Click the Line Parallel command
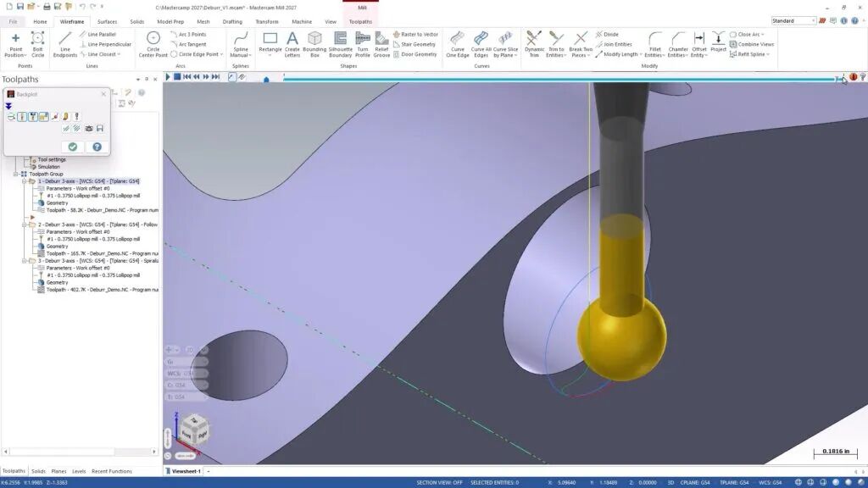The height and width of the screenshot is (488, 868). 98,34
